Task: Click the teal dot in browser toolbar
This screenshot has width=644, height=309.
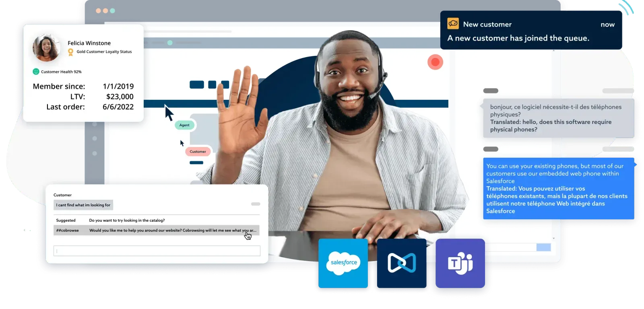Action: pos(170,43)
